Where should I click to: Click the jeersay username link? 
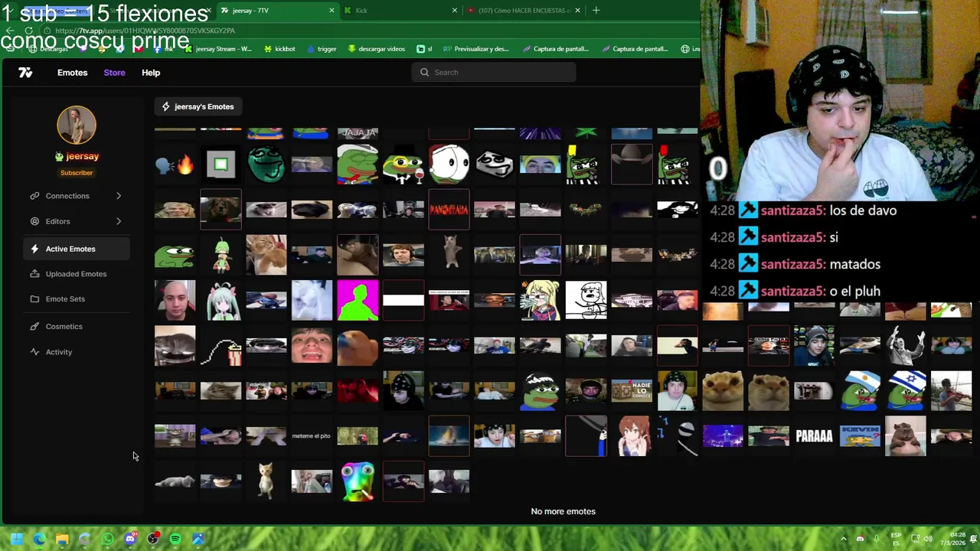click(x=82, y=156)
